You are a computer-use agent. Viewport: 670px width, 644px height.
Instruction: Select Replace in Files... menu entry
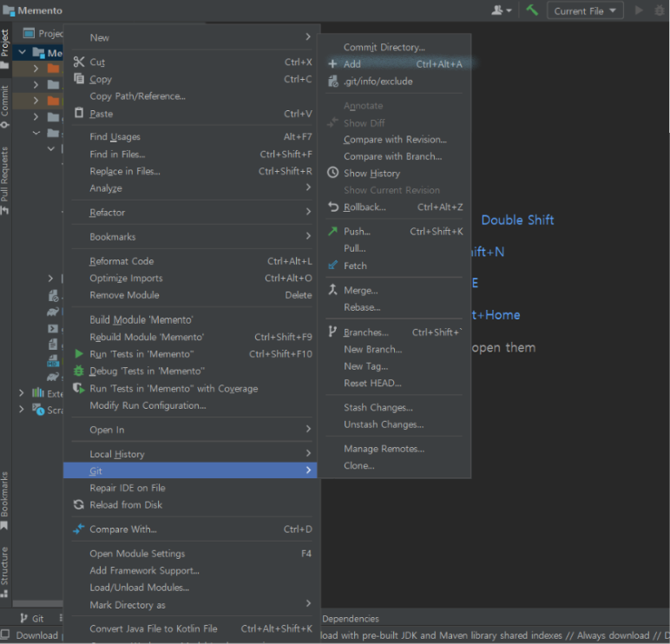(x=191, y=171)
